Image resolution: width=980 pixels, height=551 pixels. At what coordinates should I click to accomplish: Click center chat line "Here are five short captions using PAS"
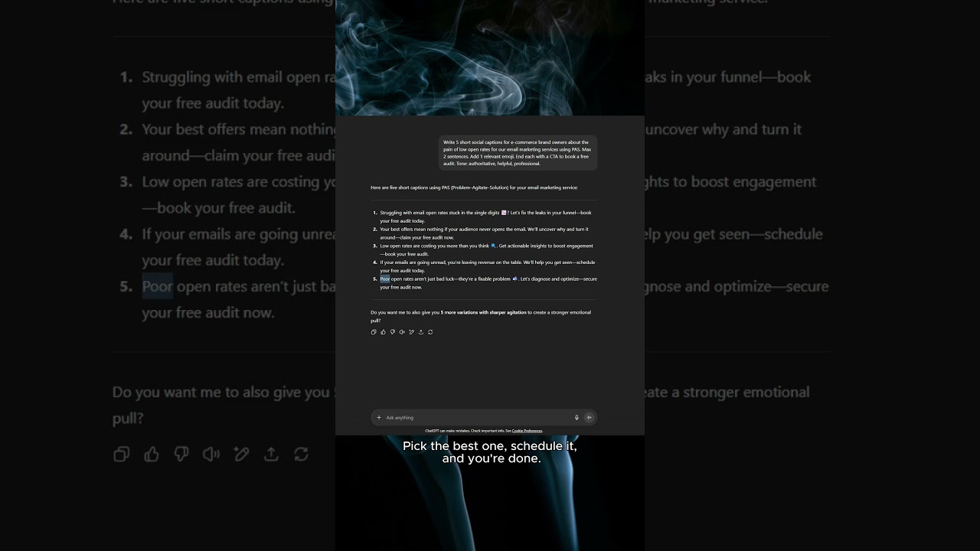pyautogui.click(x=475, y=187)
